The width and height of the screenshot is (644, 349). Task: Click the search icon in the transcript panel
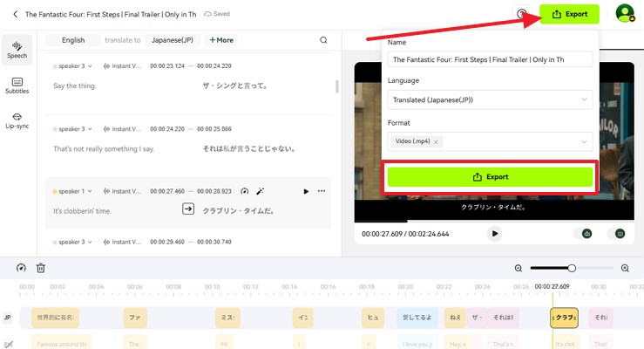(323, 40)
